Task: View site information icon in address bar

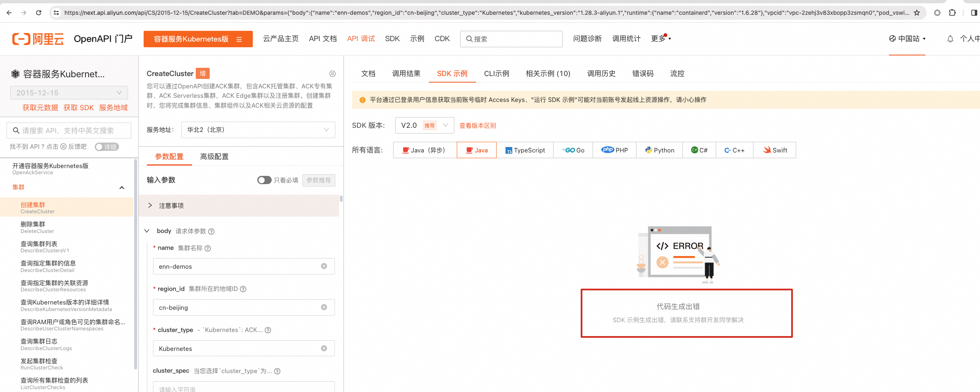Action: point(56,13)
